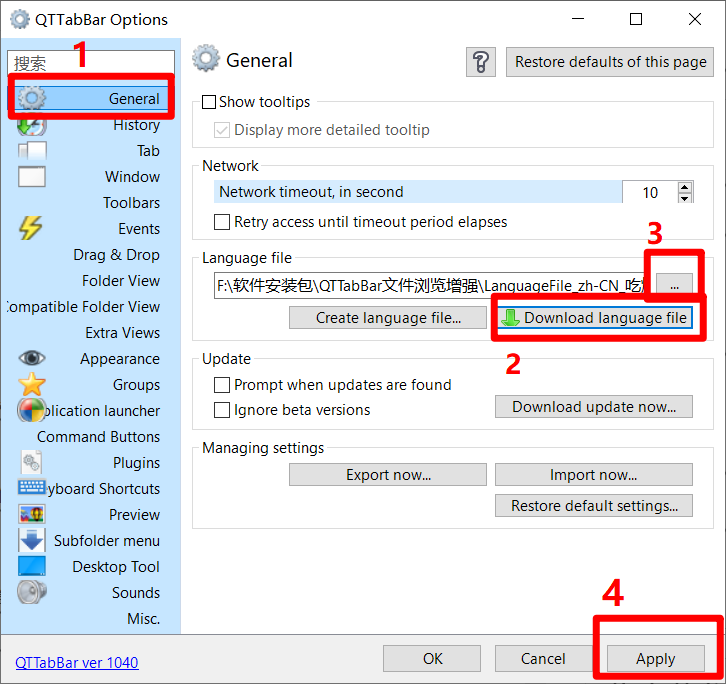Decrease network timeout with down arrow
The image size is (726, 684).
pos(685,198)
